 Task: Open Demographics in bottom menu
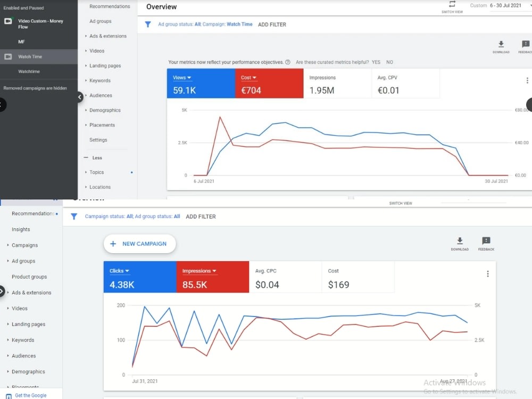(28, 371)
